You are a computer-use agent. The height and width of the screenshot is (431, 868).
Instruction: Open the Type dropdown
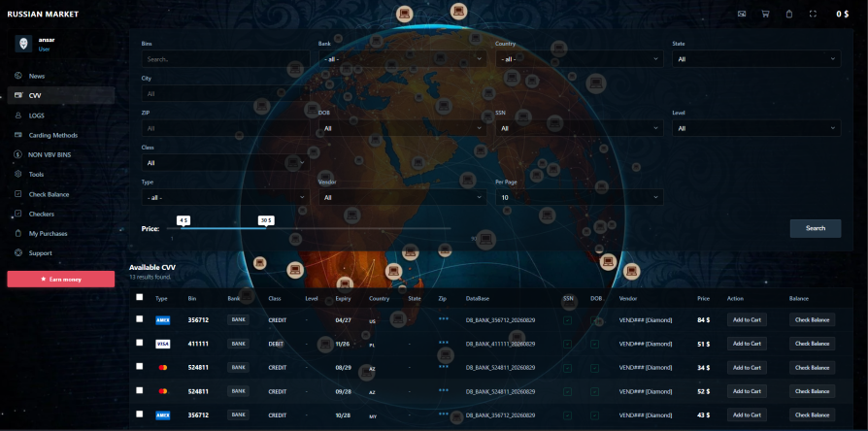coord(226,197)
